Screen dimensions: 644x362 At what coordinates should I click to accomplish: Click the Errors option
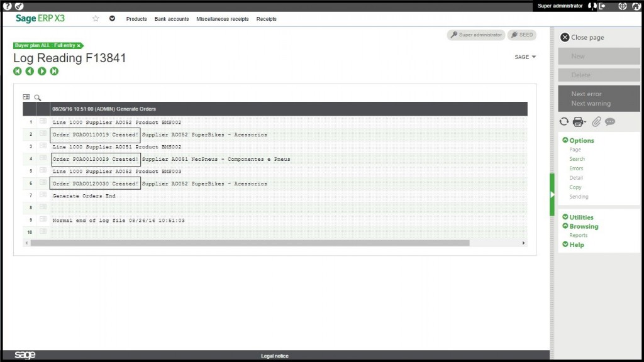click(576, 168)
